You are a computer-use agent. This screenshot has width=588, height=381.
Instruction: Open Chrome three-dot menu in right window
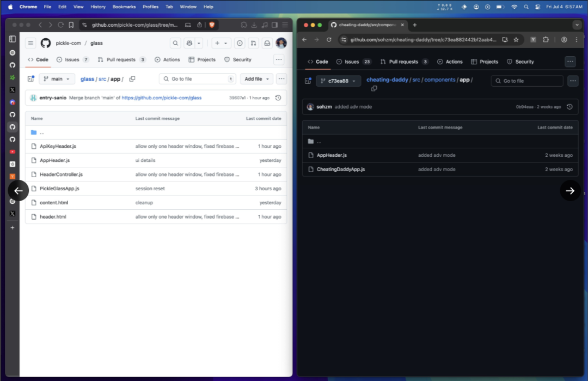(577, 39)
